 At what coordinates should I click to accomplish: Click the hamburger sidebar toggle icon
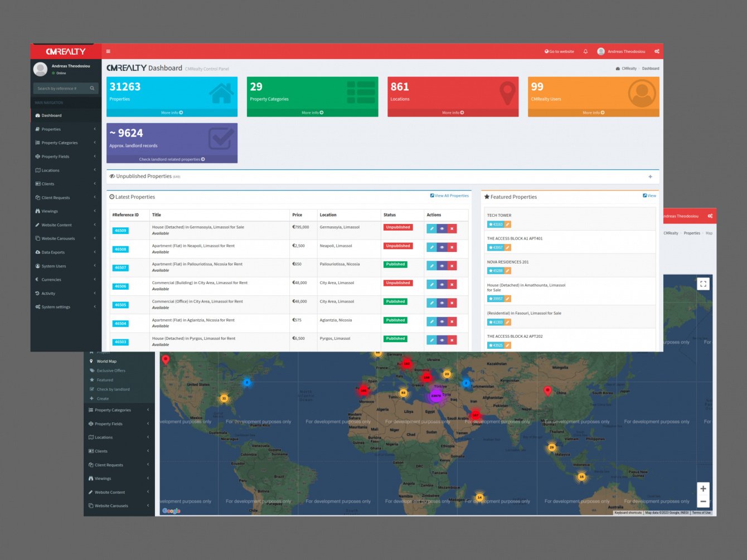108,51
